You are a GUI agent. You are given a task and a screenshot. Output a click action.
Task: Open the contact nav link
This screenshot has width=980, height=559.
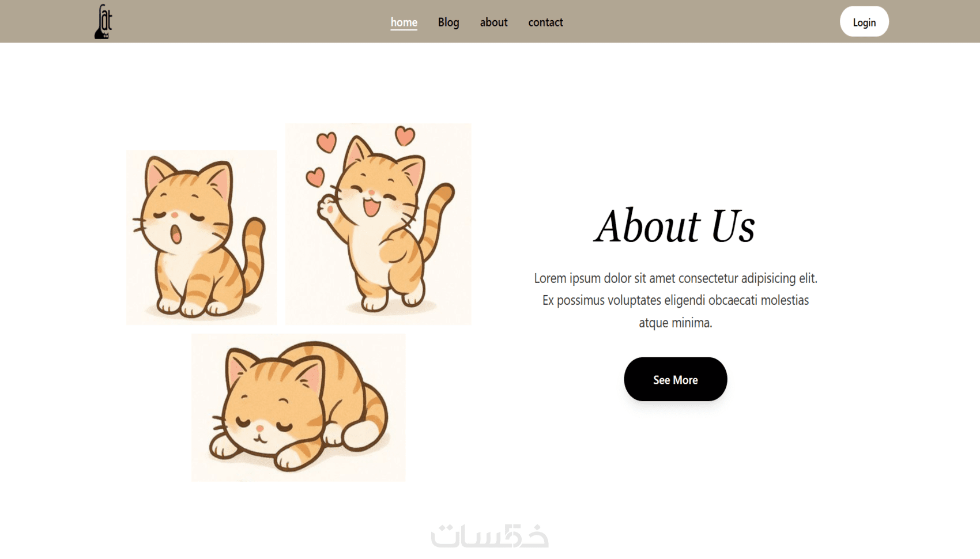coord(545,22)
